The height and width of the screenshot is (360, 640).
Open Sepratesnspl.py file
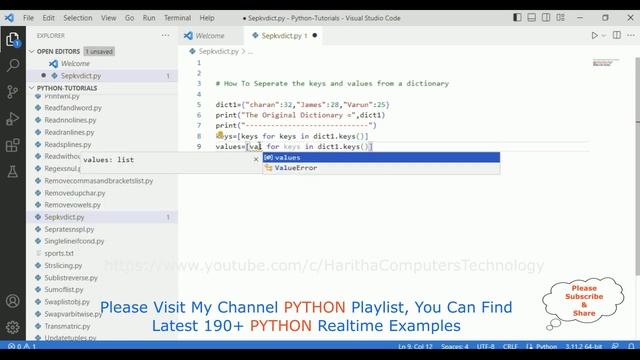coord(69,229)
